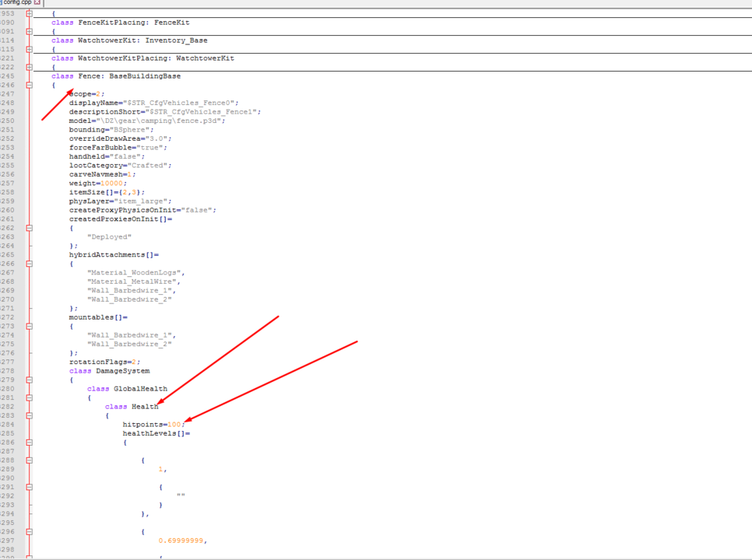Collapse the hybridAttachments array fold marker
The image size is (752, 560).
pos(30,264)
